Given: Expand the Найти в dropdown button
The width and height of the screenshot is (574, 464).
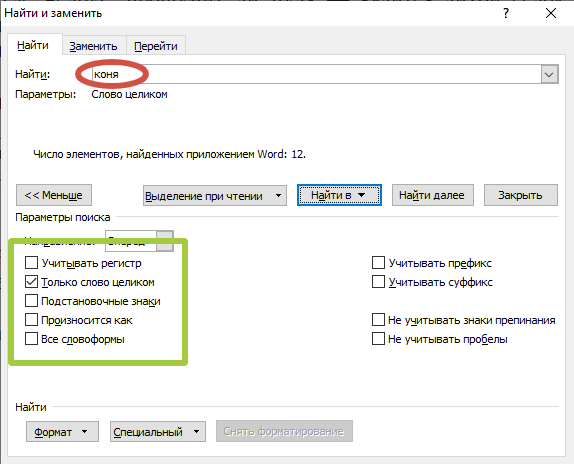Looking at the screenshot, I should click(339, 195).
